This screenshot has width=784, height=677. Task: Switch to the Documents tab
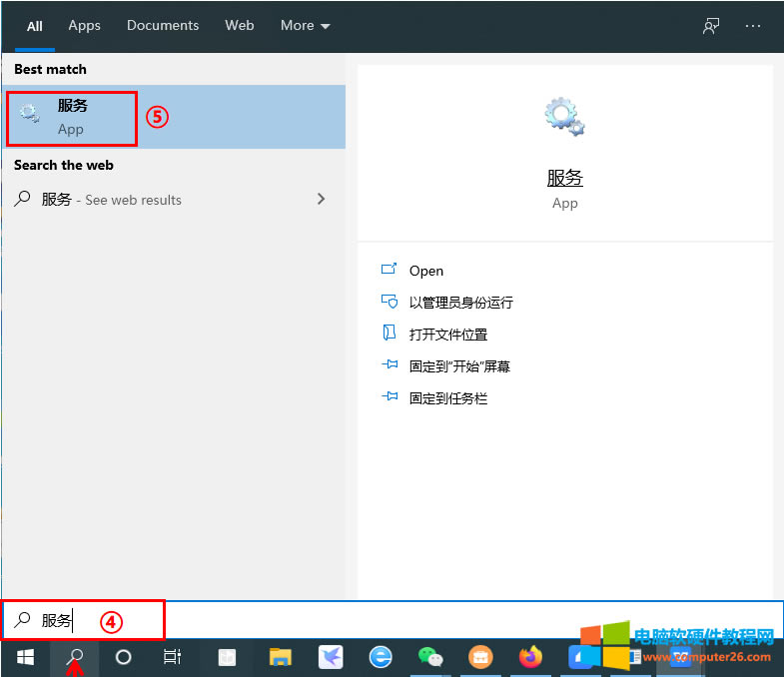(x=163, y=26)
